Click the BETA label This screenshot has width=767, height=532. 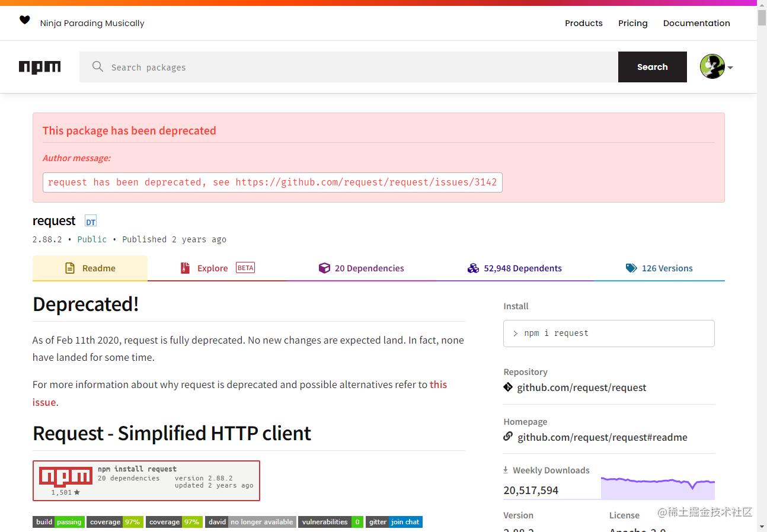pyautogui.click(x=245, y=268)
